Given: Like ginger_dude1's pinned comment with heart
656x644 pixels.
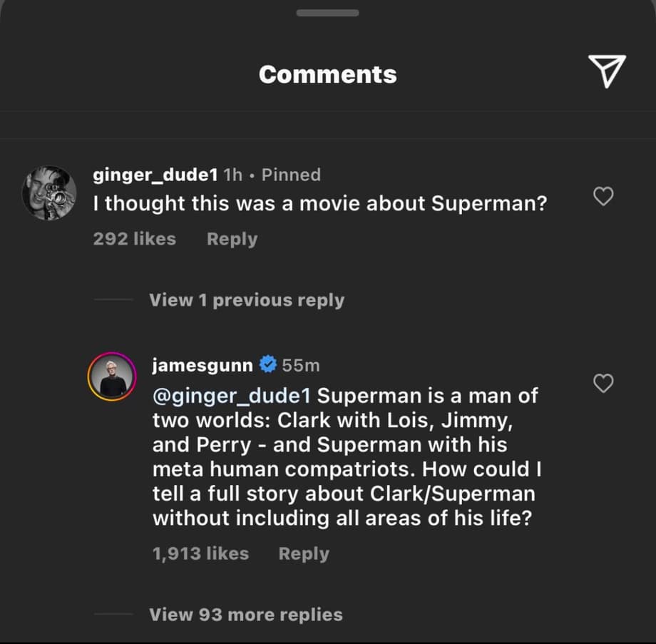Looking at the screenshot, I should 604,197.
